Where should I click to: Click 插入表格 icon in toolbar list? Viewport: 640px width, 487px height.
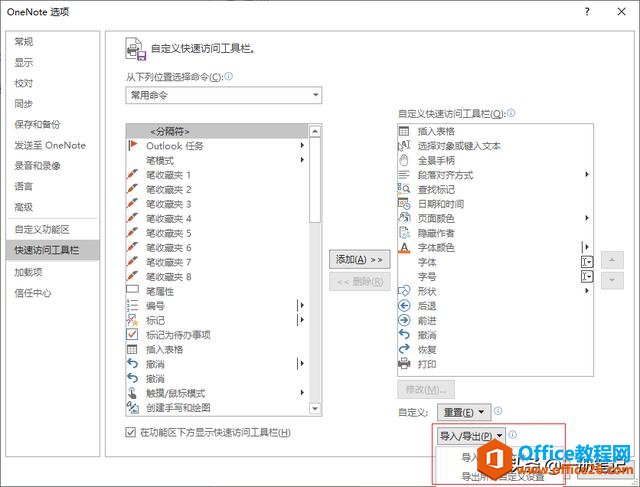(x=404, y=131)
